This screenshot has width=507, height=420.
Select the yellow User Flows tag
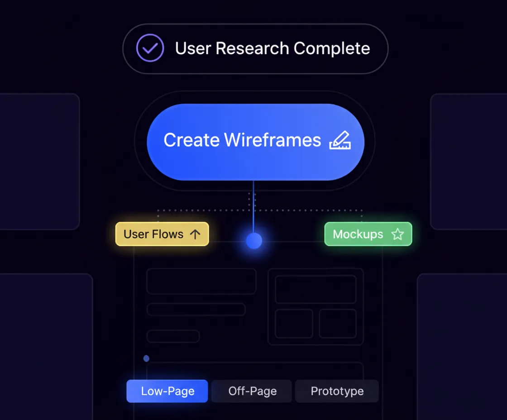pos(162,234)
